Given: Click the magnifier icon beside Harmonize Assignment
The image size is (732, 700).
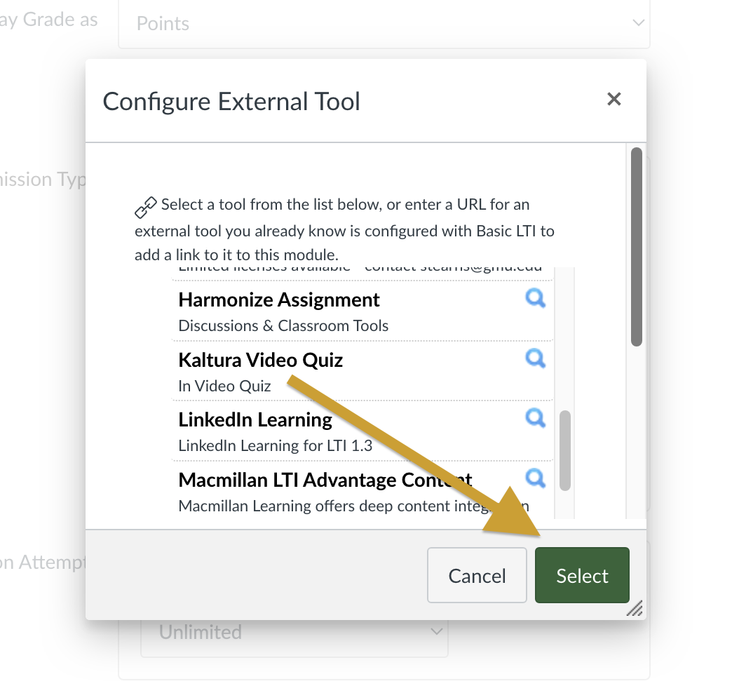Looking at the screenshot, I should coord(536,299).
